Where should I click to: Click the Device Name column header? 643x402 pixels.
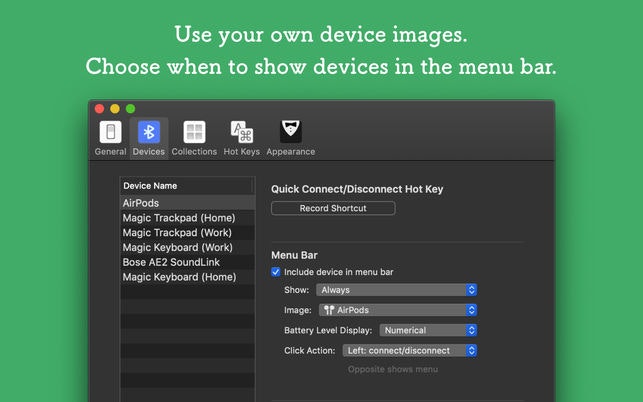coord(187,186)
